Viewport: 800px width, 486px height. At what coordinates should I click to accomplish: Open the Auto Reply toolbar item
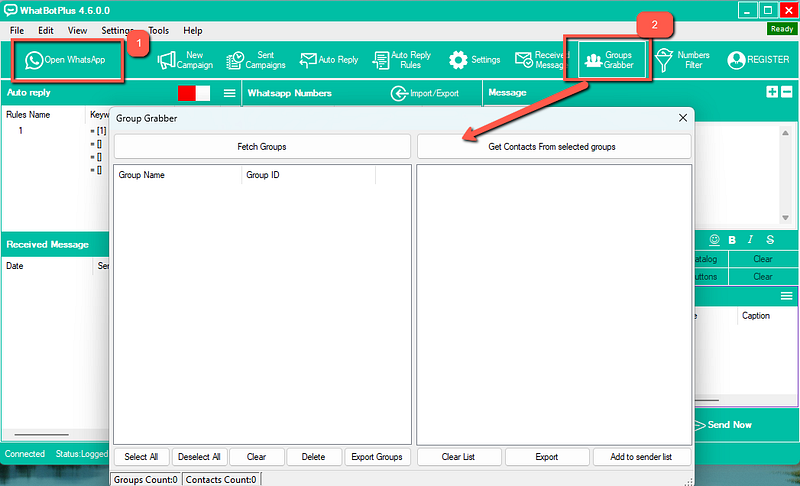329,60
